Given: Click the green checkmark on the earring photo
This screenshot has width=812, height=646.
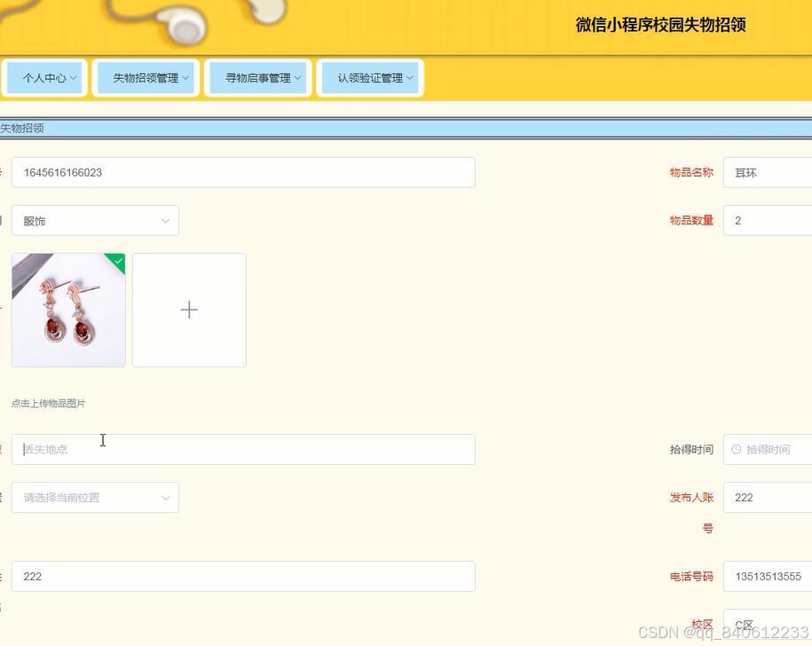Looking at the screenshot, I should tap(118, 261).
